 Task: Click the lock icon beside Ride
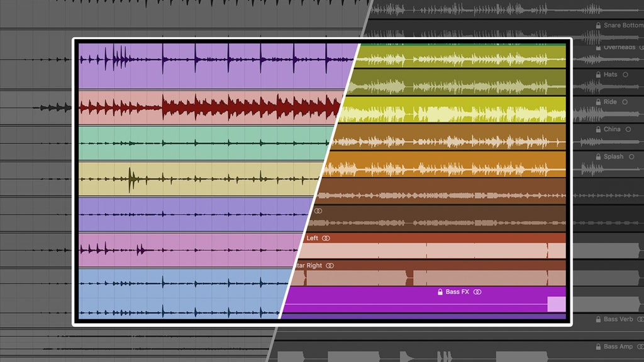[x=598, y=102]
